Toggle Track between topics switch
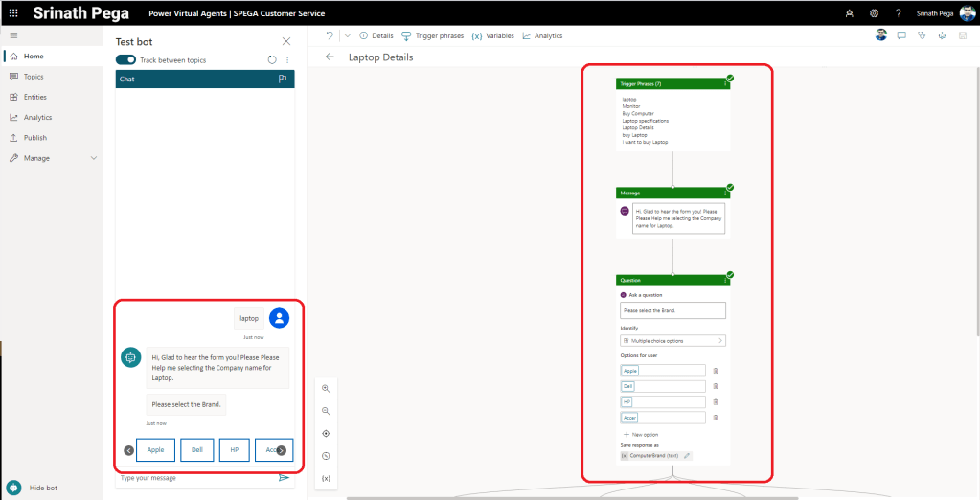 pos(125,60)
